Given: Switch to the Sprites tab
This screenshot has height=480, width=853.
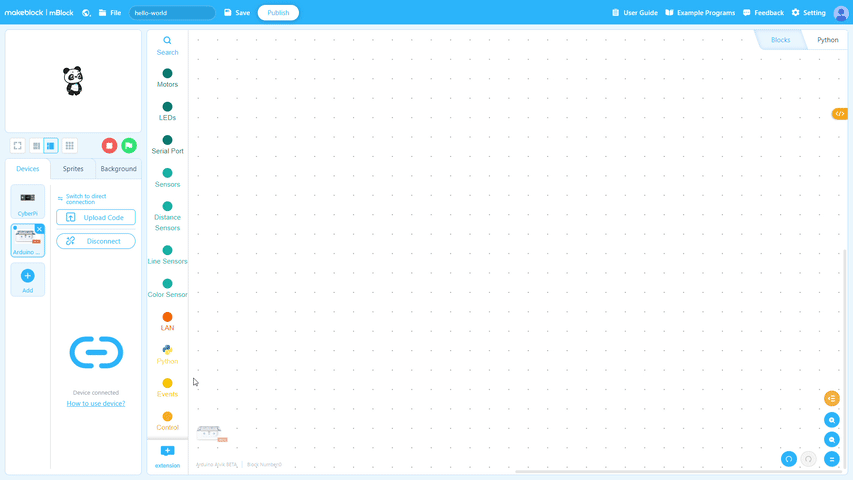Looking at the screenshot, I should 73,169.
